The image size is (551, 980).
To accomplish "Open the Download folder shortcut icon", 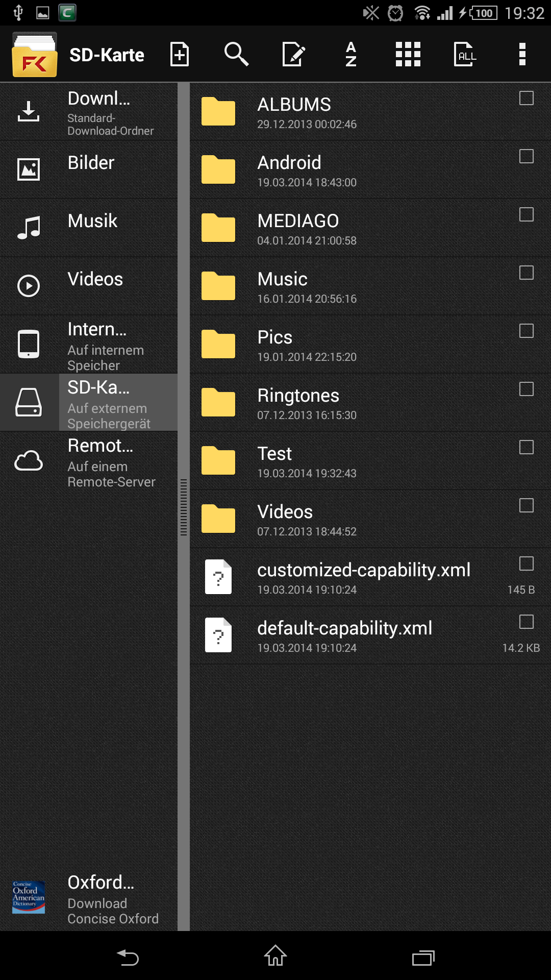I will click(x=29, y=111).
